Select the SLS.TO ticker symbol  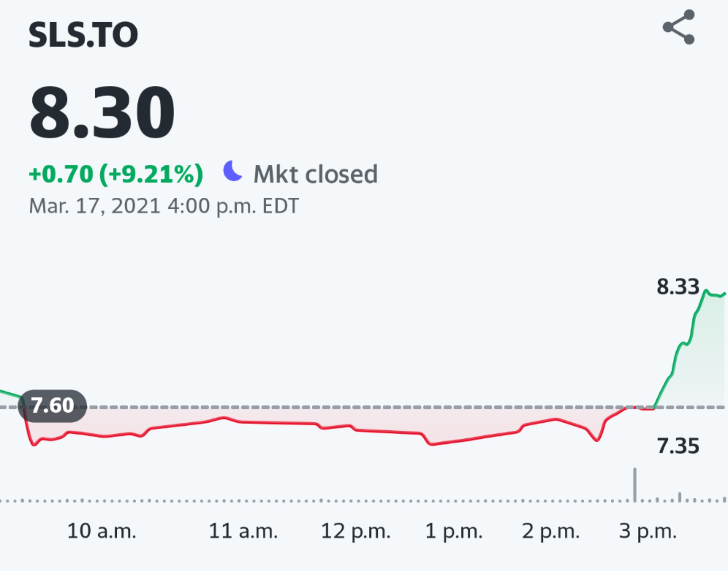pos(83,34)
